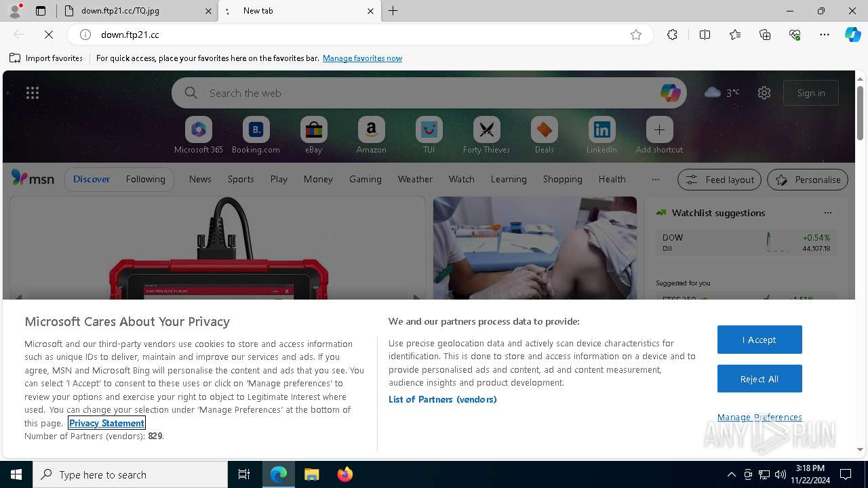Open the Sports category
Screen dimensions: 868x488
tap(241, 179)
